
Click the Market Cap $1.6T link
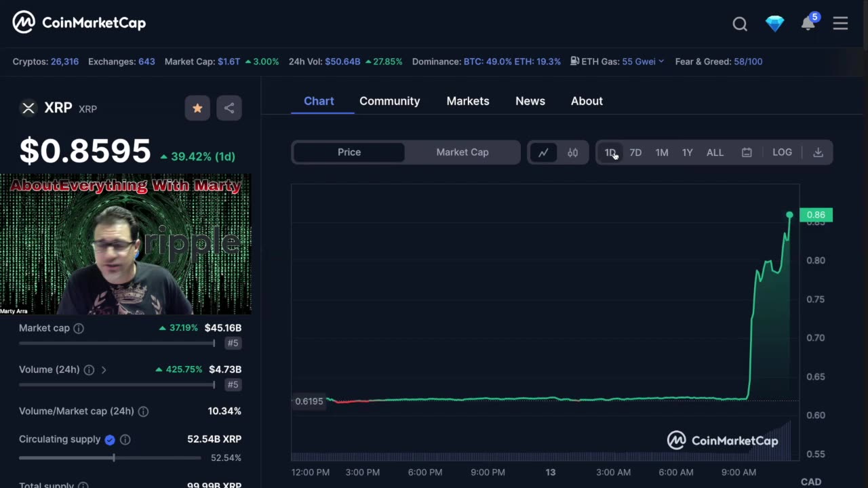229,62
